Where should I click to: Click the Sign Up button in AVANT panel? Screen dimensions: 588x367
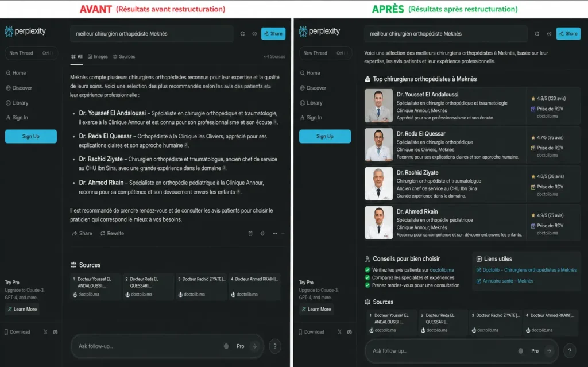[x=31, y=136]
